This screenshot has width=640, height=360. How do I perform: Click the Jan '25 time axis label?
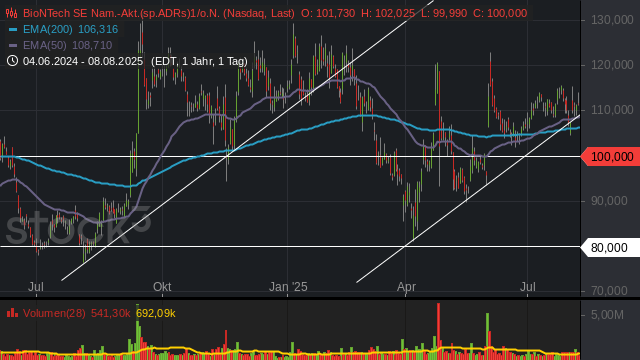(288, 287)
